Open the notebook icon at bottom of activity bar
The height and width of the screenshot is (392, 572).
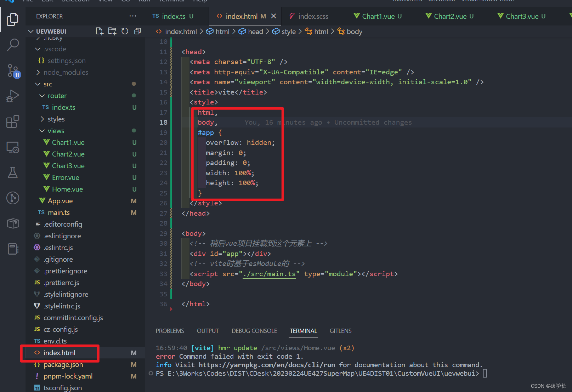pos(13,249)
